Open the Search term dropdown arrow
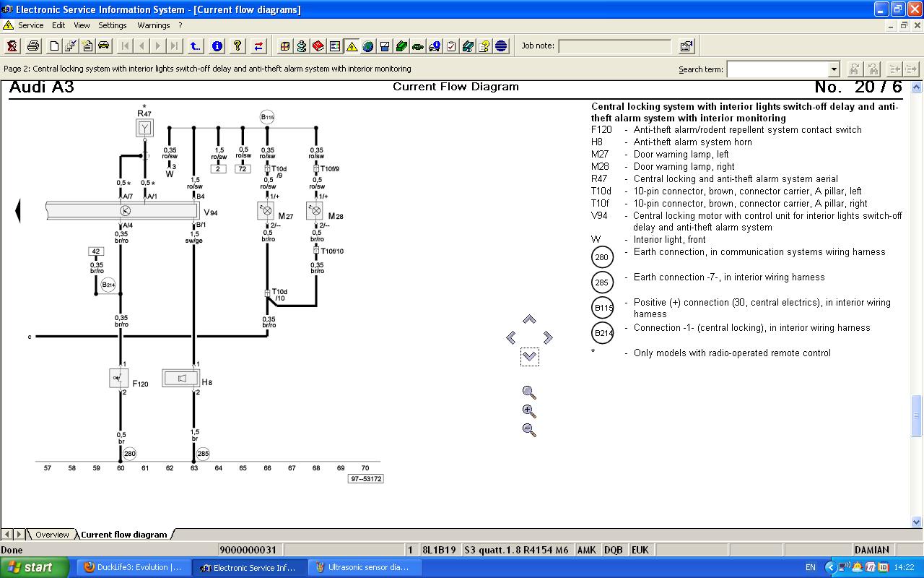Screen dimensions: 924x578 [x=834, y=69]
